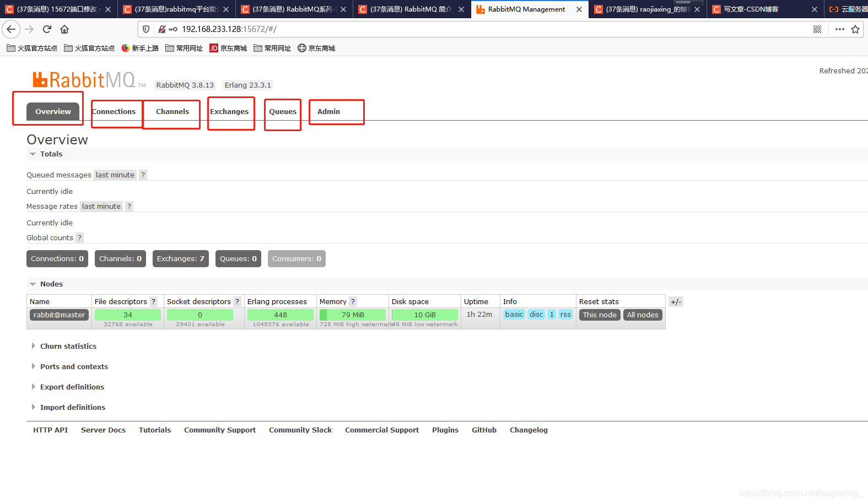Bookmark this page with the star icon
Viewport: 868px width, 503px height.
coord(855,29)
